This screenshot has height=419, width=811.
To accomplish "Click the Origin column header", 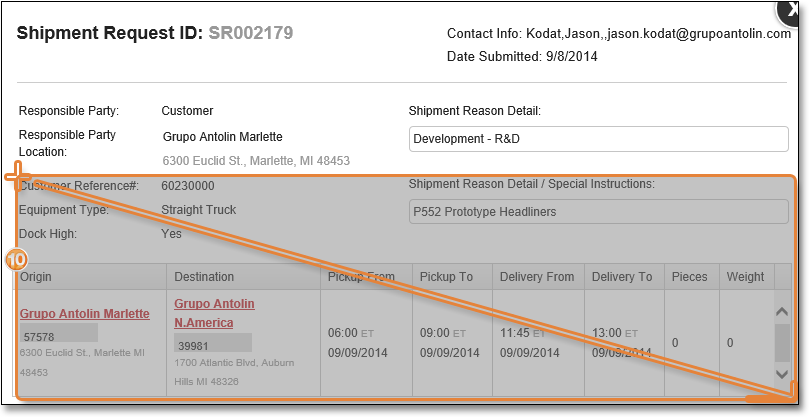I will point(36,277).
